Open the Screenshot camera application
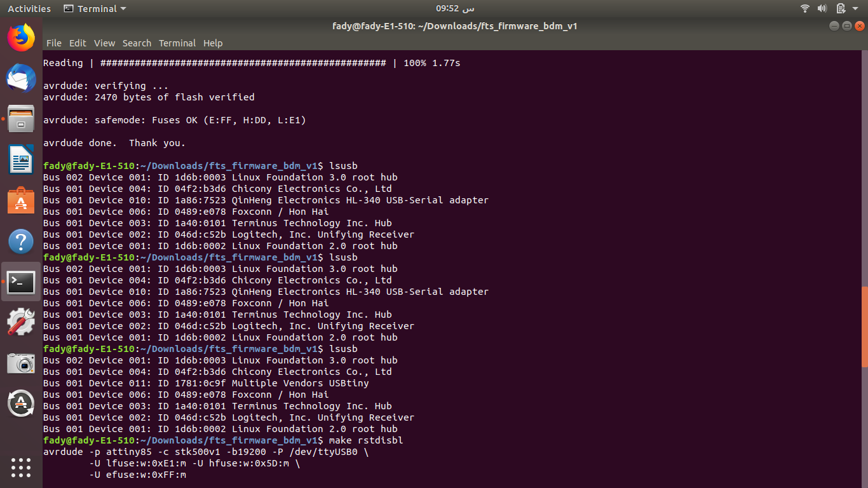 [x=21, y=363]
